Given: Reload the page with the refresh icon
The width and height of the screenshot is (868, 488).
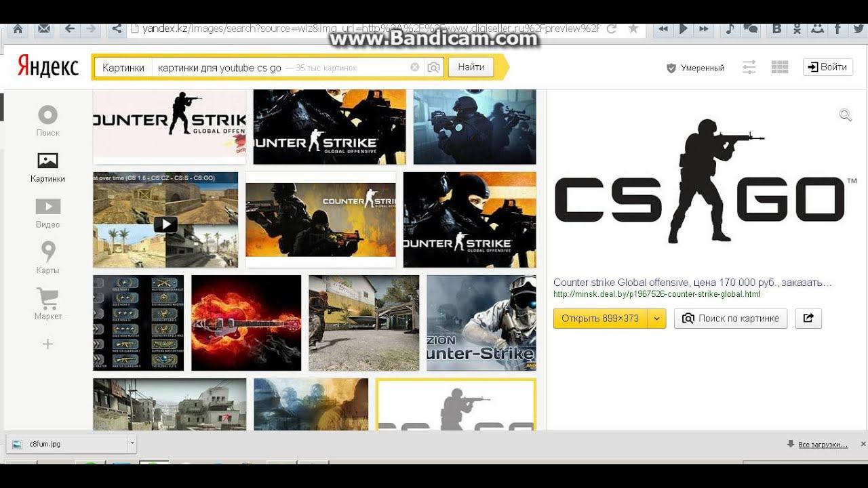Looking at the screenshot, I should click(611, 28).
